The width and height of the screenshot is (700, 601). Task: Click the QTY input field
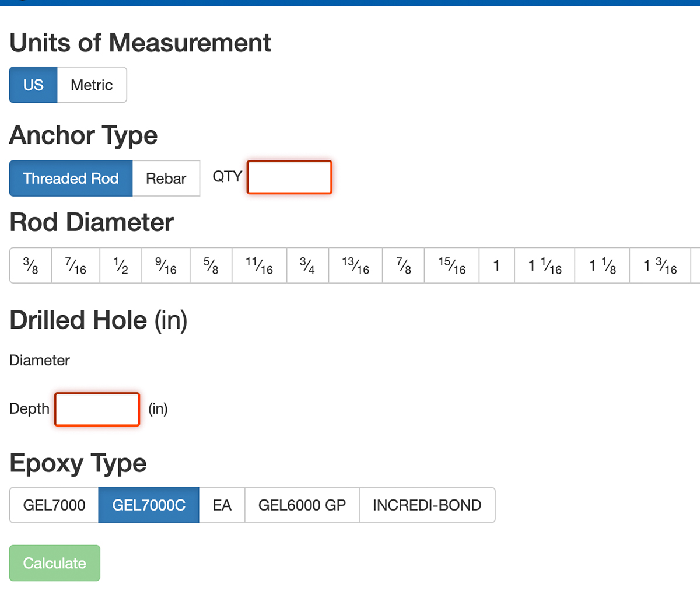(x=289, y=177)
